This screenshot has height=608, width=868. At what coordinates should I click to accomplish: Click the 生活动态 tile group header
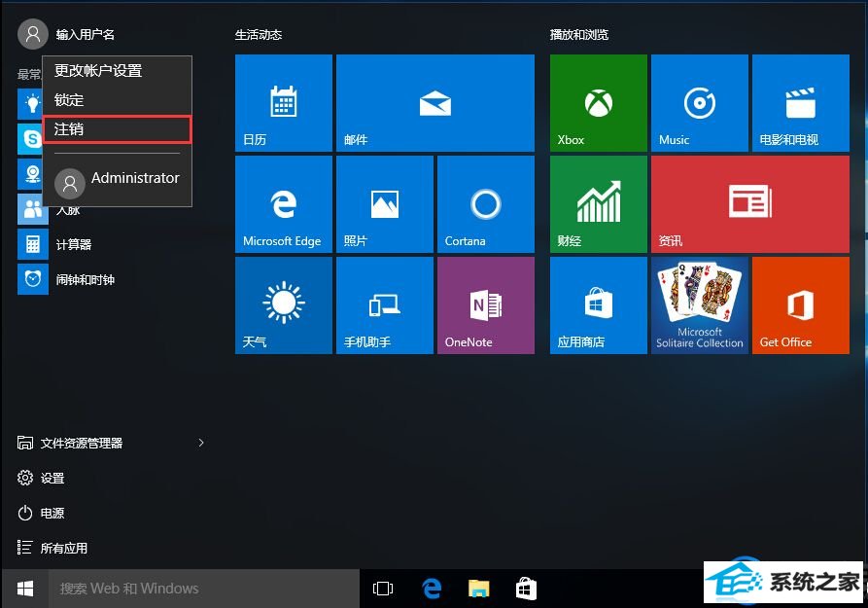pos(259,35)
